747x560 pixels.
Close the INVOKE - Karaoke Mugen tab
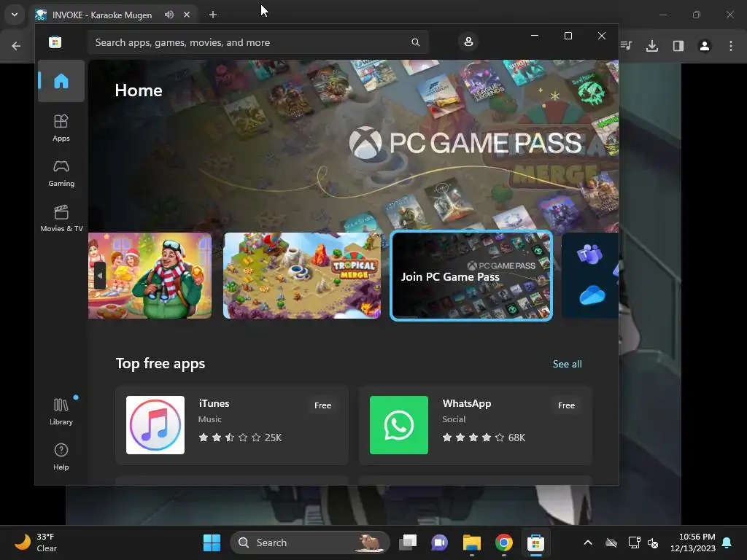[187, 15]
